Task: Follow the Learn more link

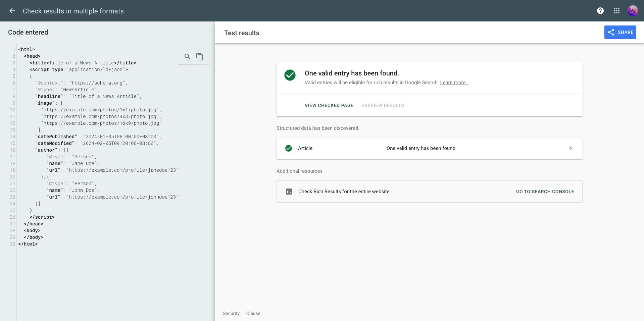Action: click(453, 83)
